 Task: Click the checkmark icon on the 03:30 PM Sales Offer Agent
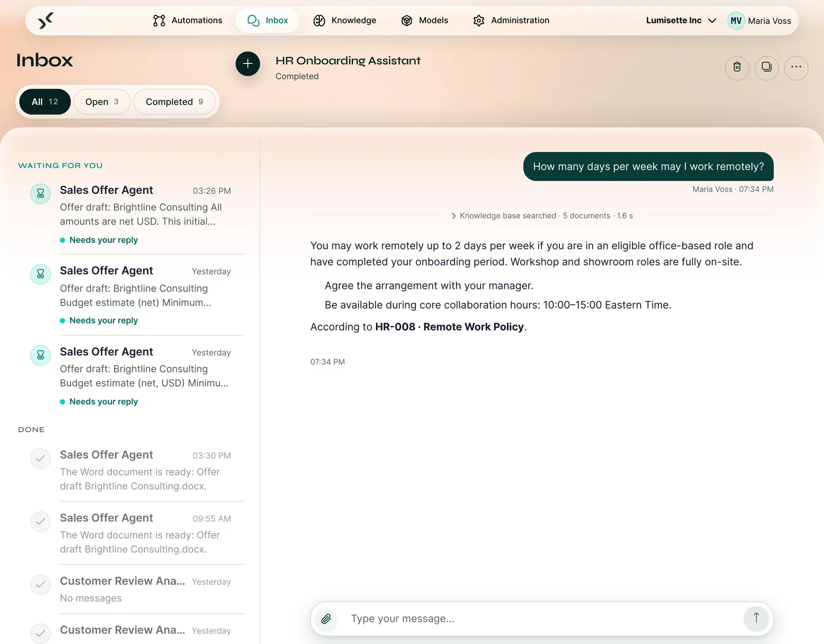pos(41,459)
